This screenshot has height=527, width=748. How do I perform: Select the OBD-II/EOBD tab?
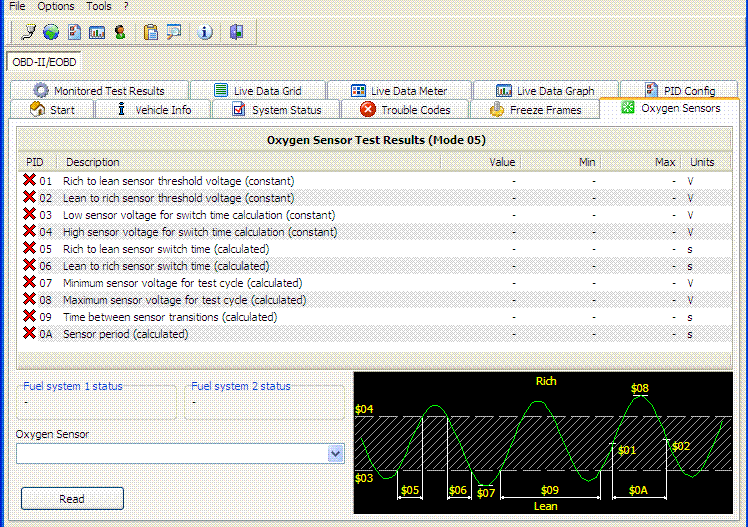tap(44, 62)
